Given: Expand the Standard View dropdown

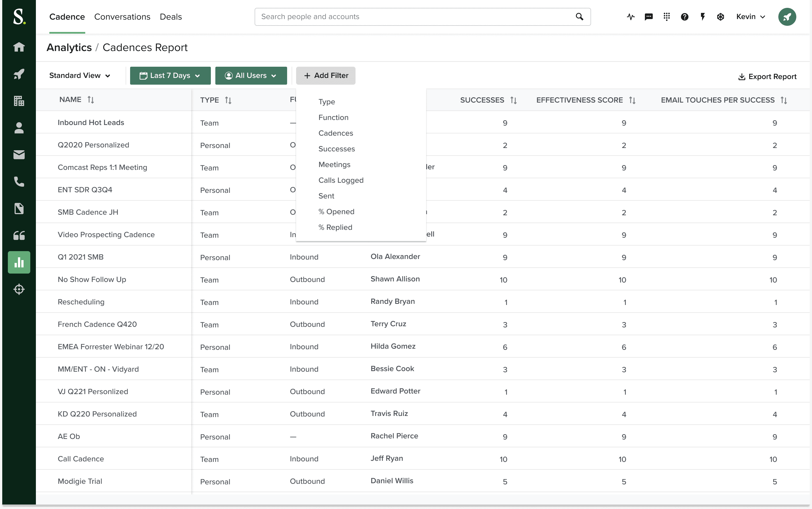Looking at the screenshot, I should point(80,75).
